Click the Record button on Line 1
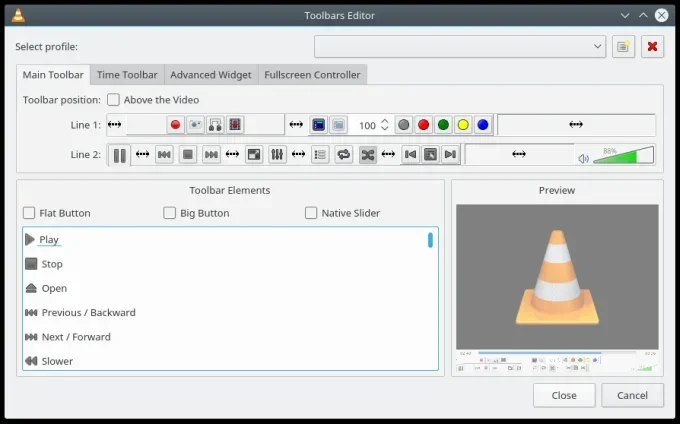 click(175, 125)
